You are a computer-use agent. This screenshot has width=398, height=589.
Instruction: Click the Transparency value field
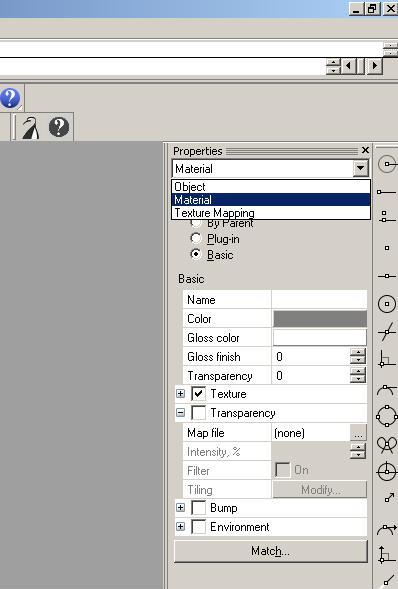311,375
